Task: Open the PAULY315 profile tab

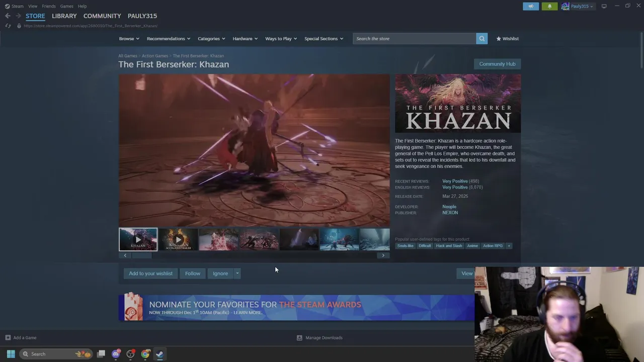Action: [142, 16]
